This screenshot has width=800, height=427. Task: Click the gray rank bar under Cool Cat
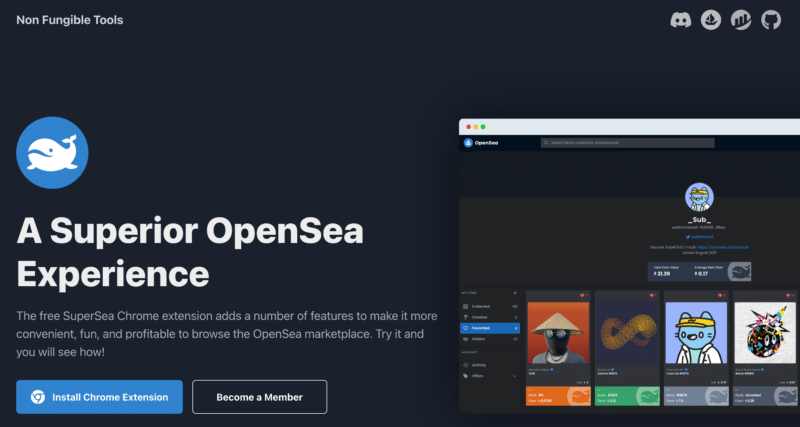click(x=696, y=396)
